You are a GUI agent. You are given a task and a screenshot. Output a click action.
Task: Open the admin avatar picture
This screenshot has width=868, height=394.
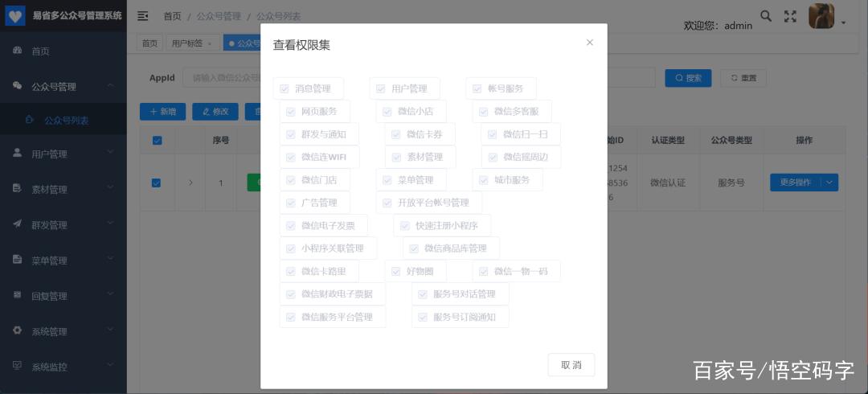click(821, 16)
